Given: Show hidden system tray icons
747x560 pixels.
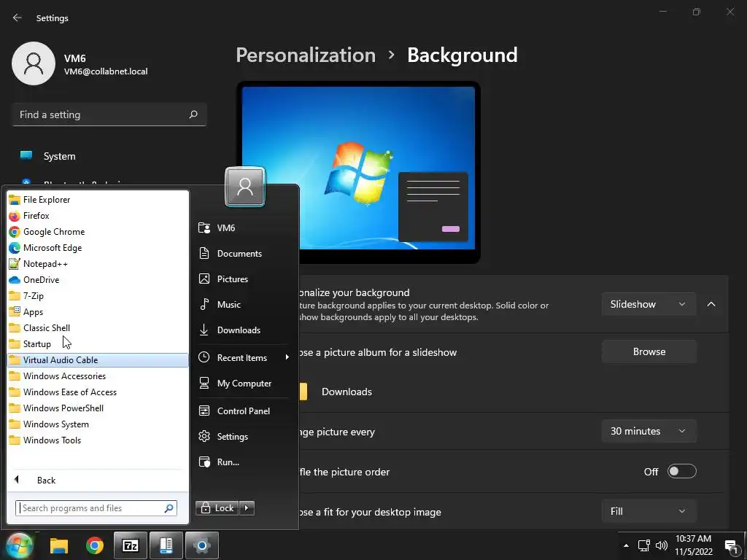Looking at the screenshot, I should click(x=626, y=545).
